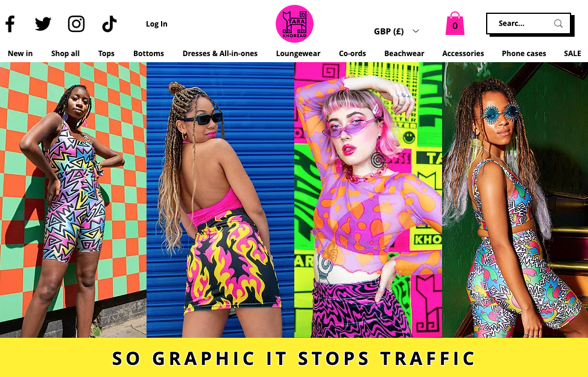Viewport: 588px width, 377px height.
Task: Expand the GBP (£) currency dropdown
Action: (396, 31)
